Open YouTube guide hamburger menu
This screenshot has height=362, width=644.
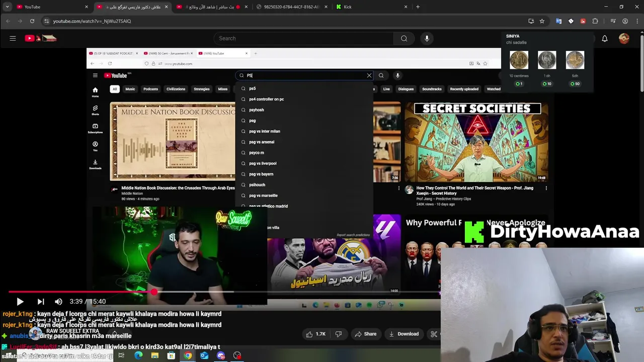13,38
